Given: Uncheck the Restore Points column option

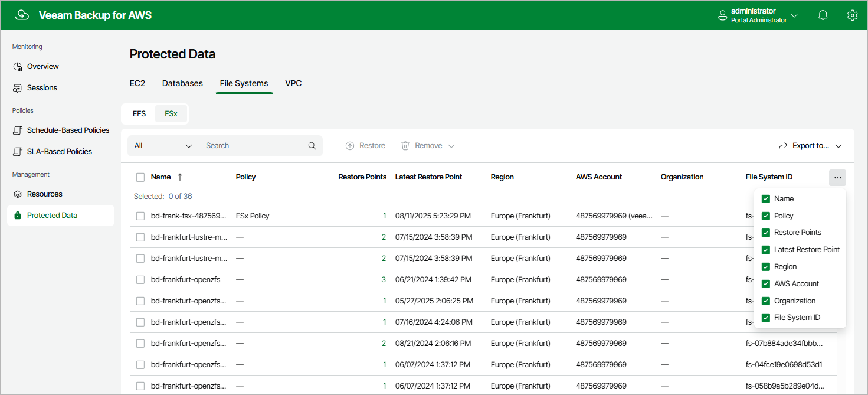Looking at the screenshot, I should (766, 233).
